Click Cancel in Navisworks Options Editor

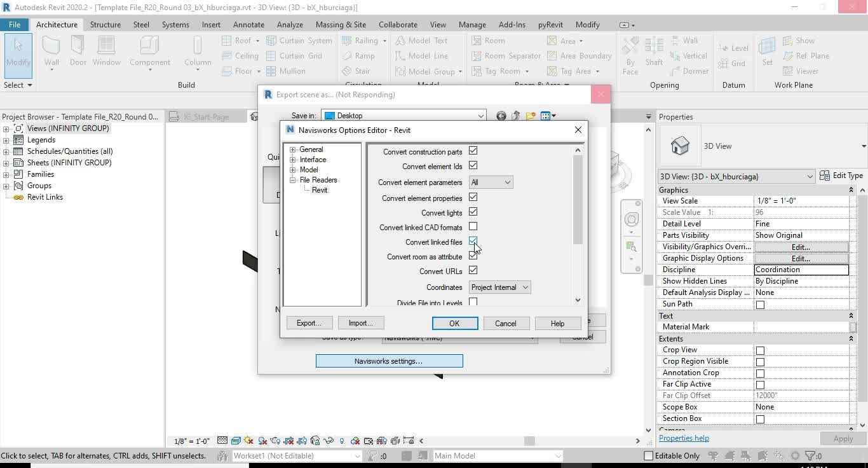pyautogui.click(x=506, y=323)
